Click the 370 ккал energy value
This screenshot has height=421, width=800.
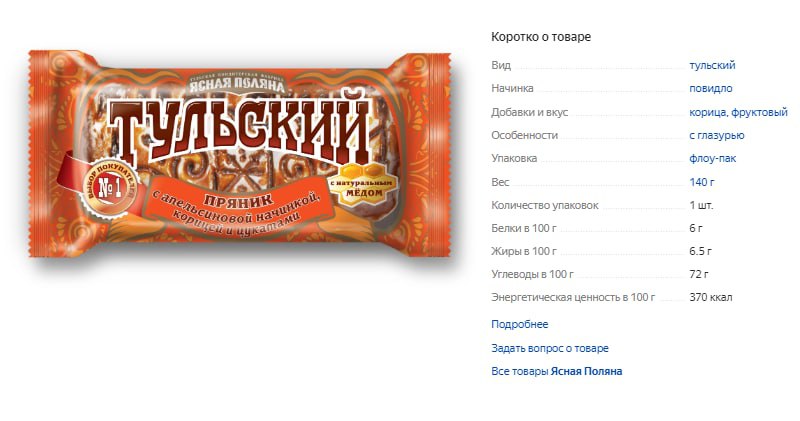tap(711, 297)
